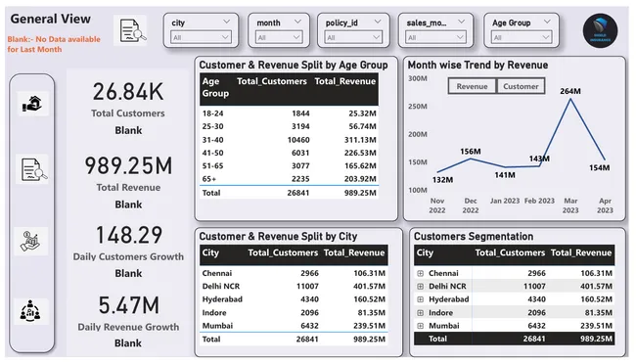Image resolution: width=636 pixels, height=364 pixels.
Task: Switch the trend chart to Customer
Action: (521, 86)
